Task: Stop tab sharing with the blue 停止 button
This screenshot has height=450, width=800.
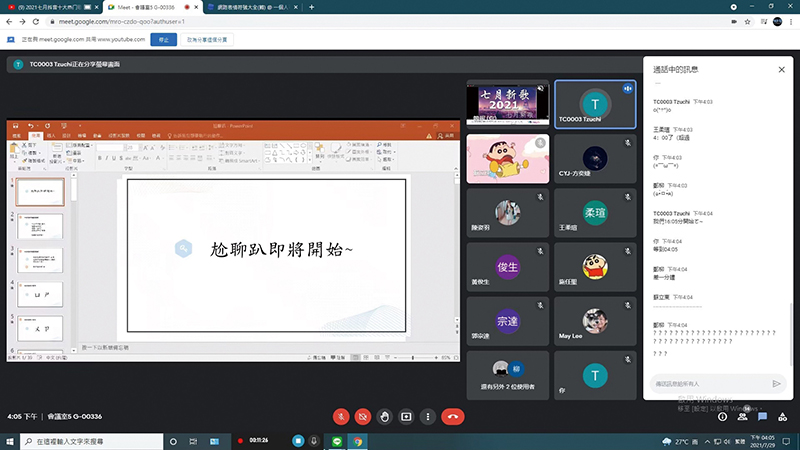Action: pyautogui.click(x=164, y=40)
